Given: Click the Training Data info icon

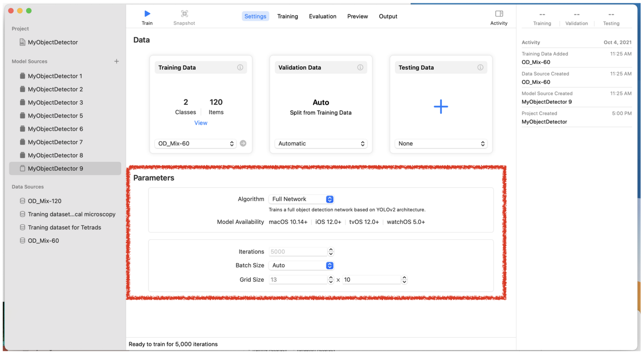Looking at the screenshot, I should [240, 68].
